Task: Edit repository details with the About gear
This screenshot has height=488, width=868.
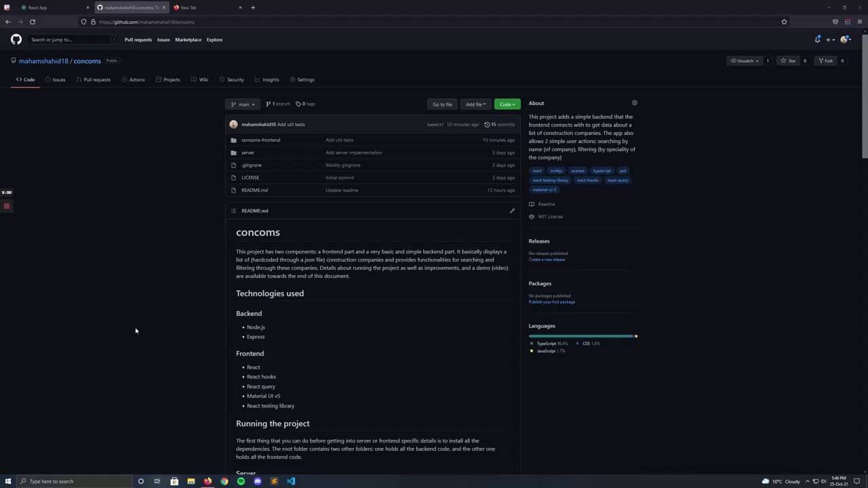Action: pyautogui.click(x=635, y=103)
